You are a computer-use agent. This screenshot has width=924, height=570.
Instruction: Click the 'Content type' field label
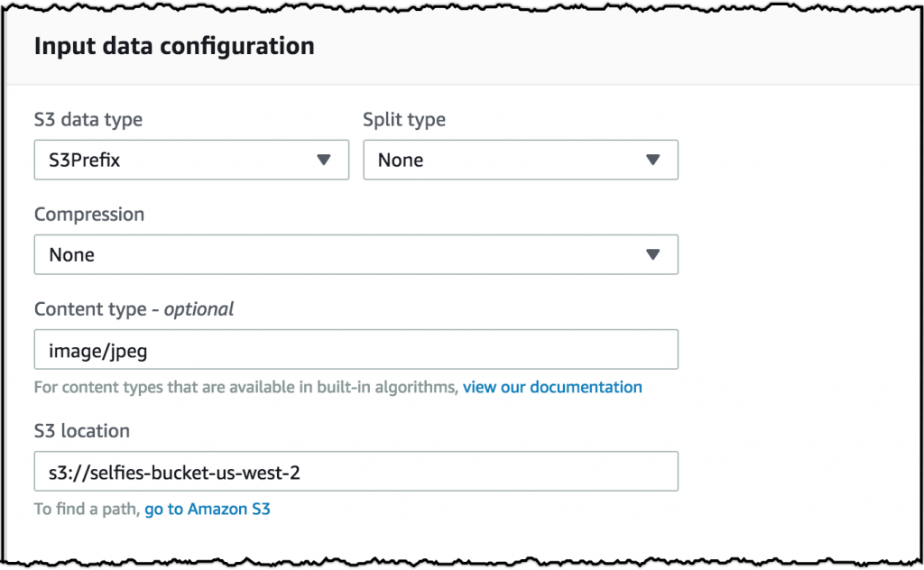pos(90,309)
